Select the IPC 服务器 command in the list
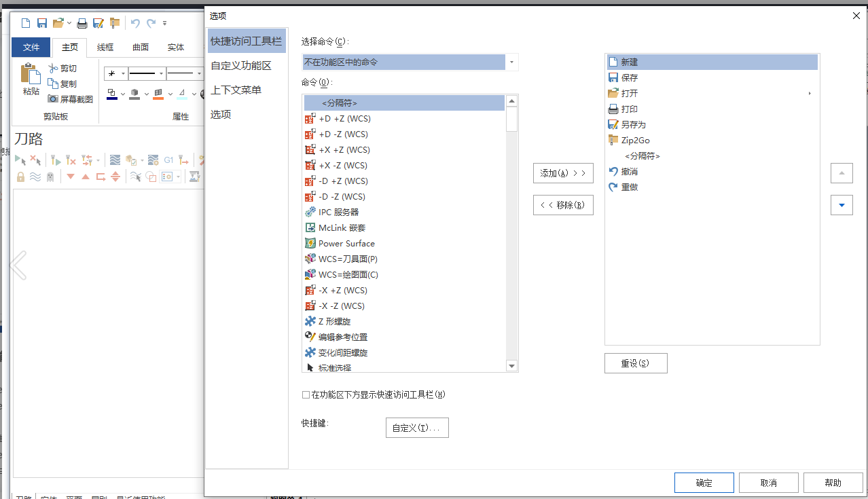The width and height of the screenshot is (868, 499). [x=405, y=212]
